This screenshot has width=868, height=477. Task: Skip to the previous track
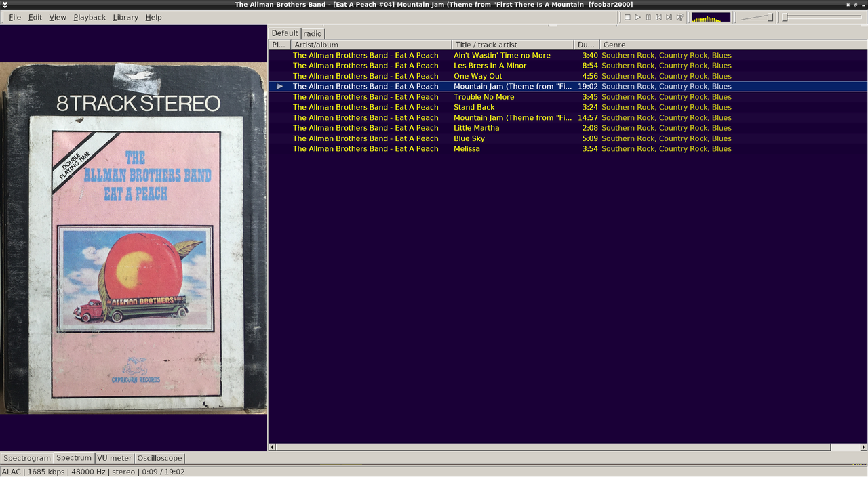658,17
